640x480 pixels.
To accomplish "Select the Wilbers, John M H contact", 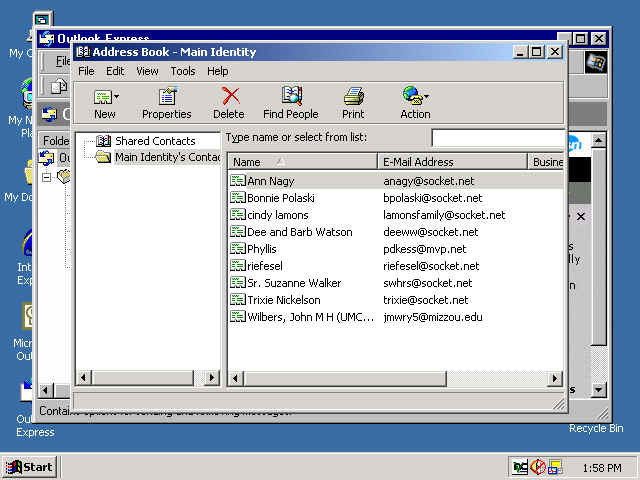I will (310, 317).
